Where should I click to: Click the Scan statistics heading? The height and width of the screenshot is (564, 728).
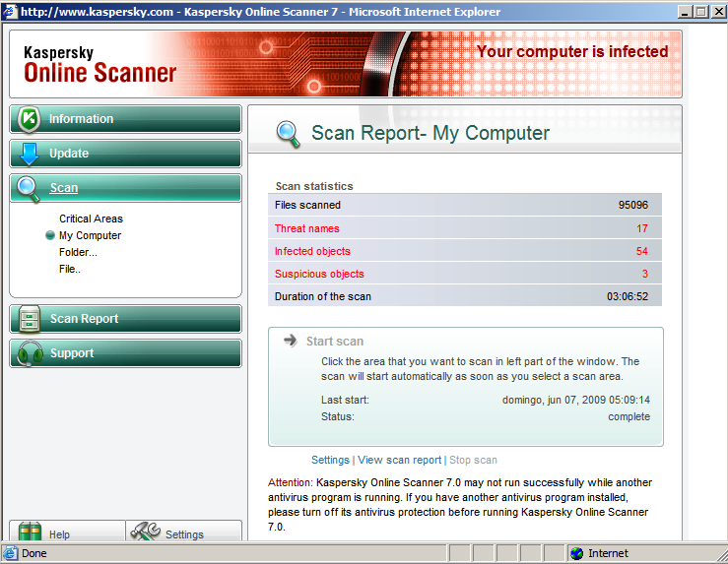314,186
